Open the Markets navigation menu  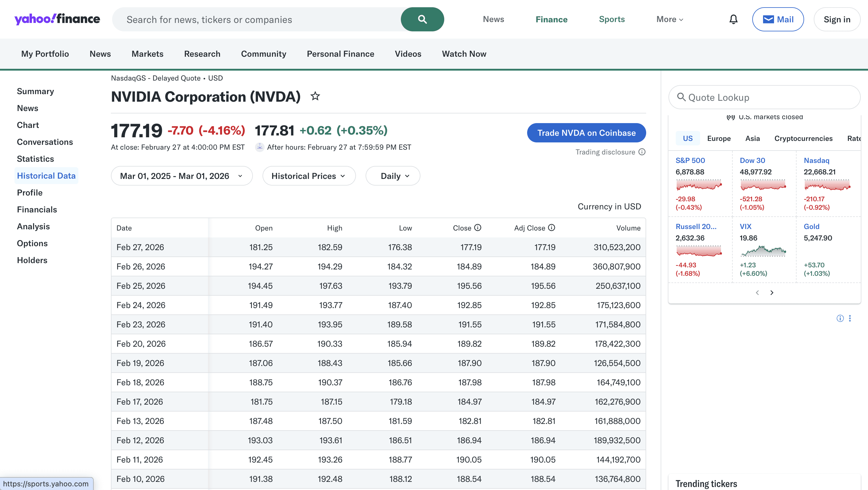(x=147, y=54)
